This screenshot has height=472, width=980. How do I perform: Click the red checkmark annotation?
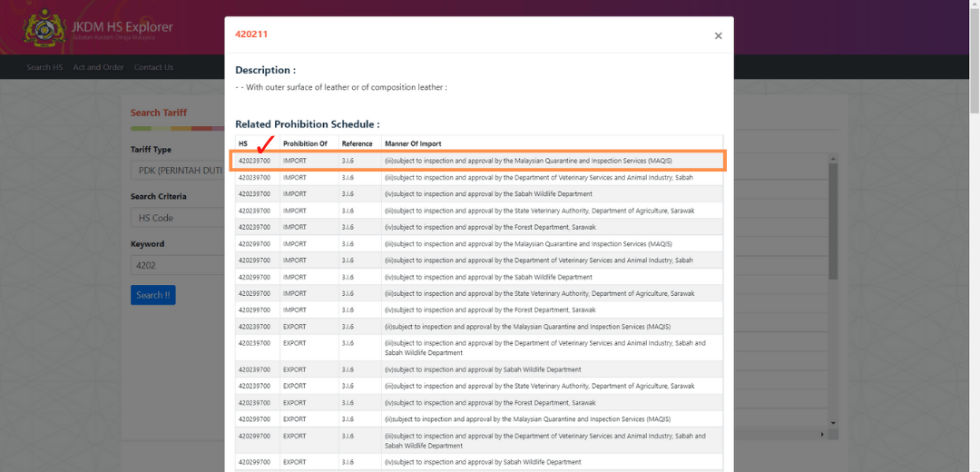coord(266,143)
